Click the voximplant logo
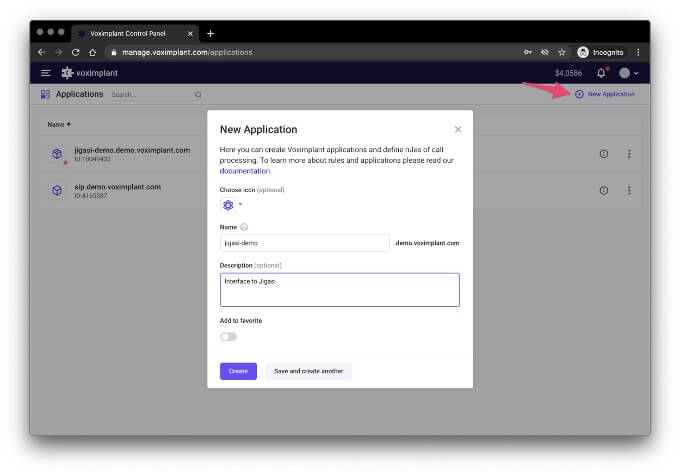Viewport: 680px width, 475px height. [x=89, y=73]
